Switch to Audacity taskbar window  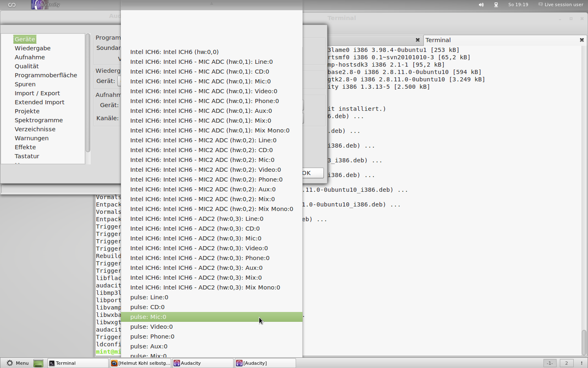point(203,363)
